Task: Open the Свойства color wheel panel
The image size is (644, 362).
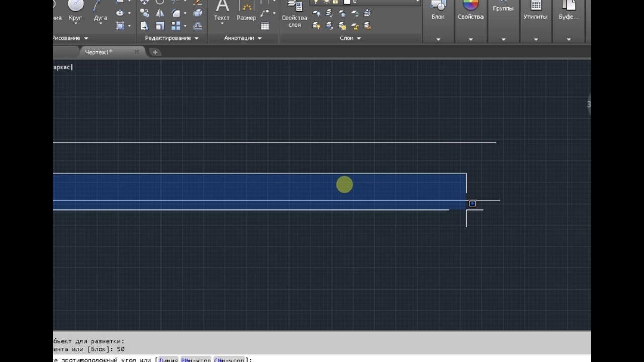Action: (x=470, y=11)
